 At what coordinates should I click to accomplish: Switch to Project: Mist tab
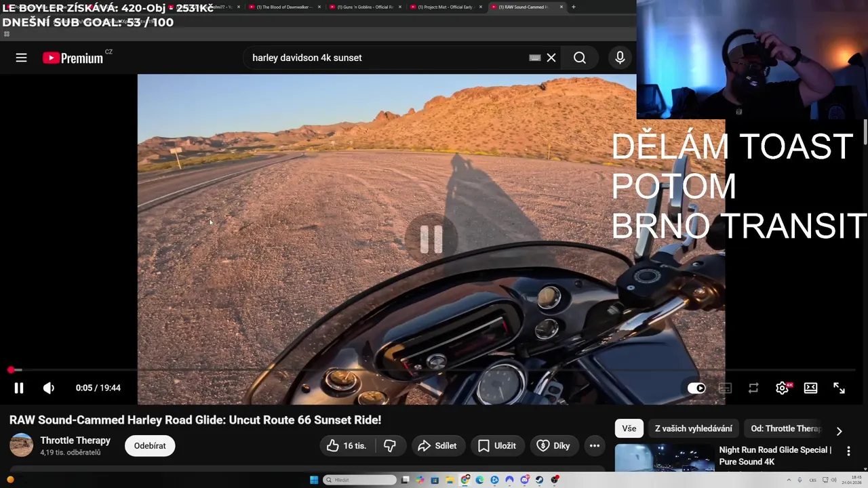(446, 7)
